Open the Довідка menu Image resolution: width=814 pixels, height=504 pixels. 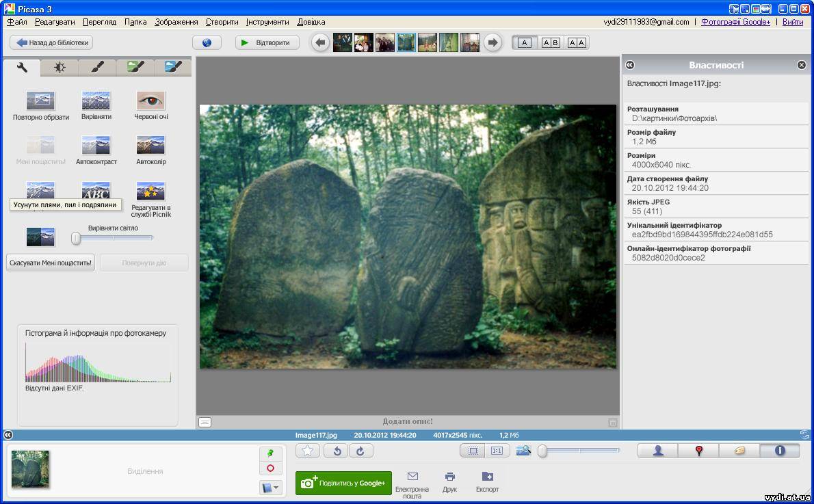click(x=311, y=22)
